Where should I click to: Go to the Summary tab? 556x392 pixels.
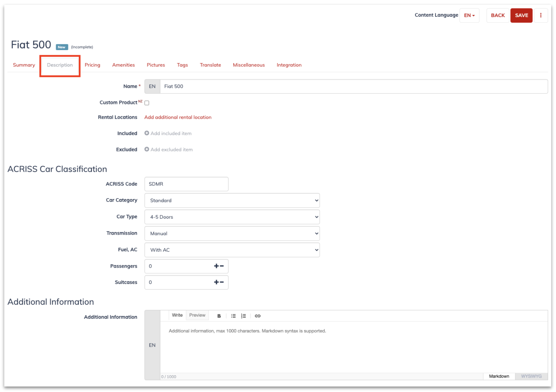24,65
